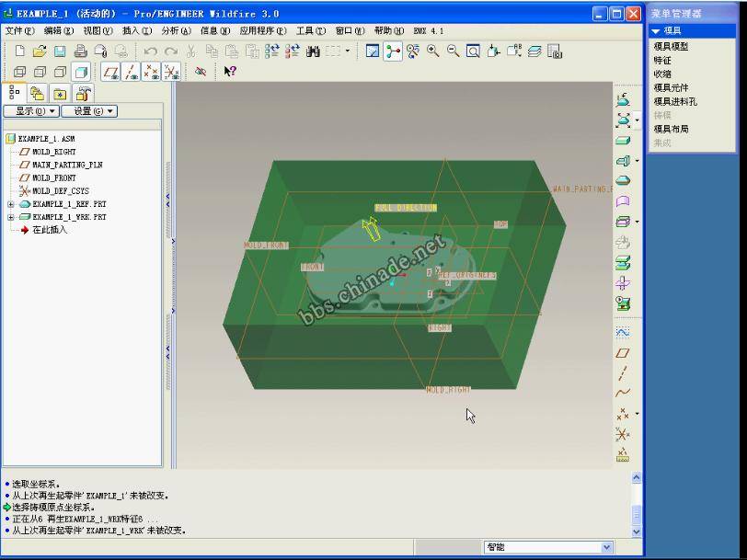Expand the EXAMPLE_1_REF.PRT tree node

coord(11,204)
